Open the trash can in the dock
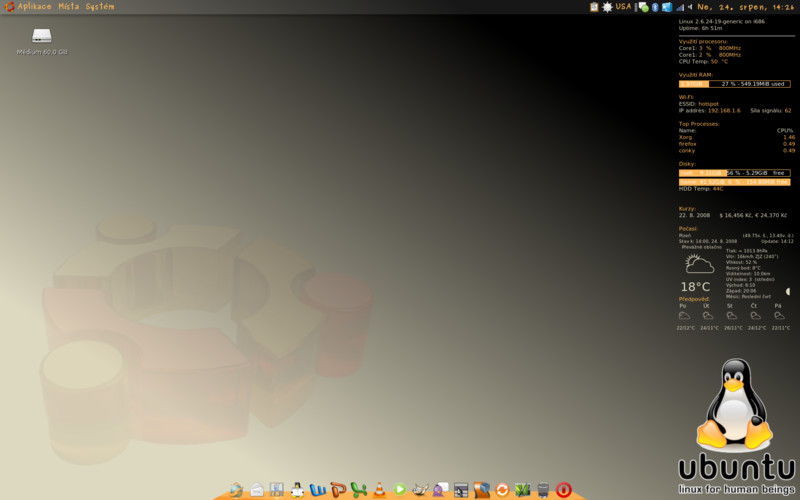This screenshot has width=800, height=500. [543, 490]
